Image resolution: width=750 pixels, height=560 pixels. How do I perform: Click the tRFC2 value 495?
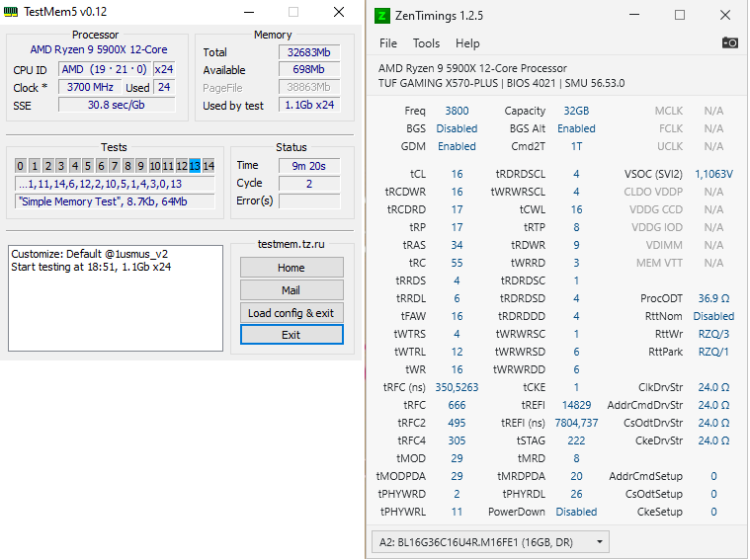[457, 423]
